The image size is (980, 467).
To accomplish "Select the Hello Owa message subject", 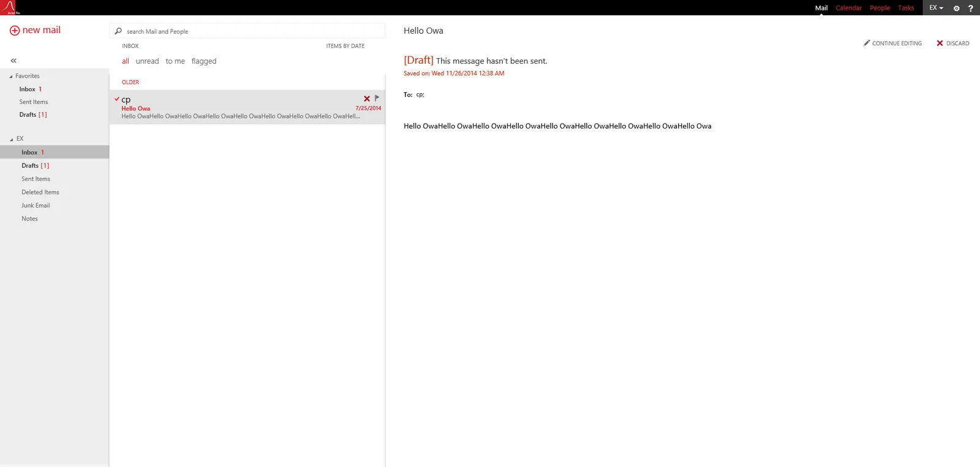I will click(135, 108).
